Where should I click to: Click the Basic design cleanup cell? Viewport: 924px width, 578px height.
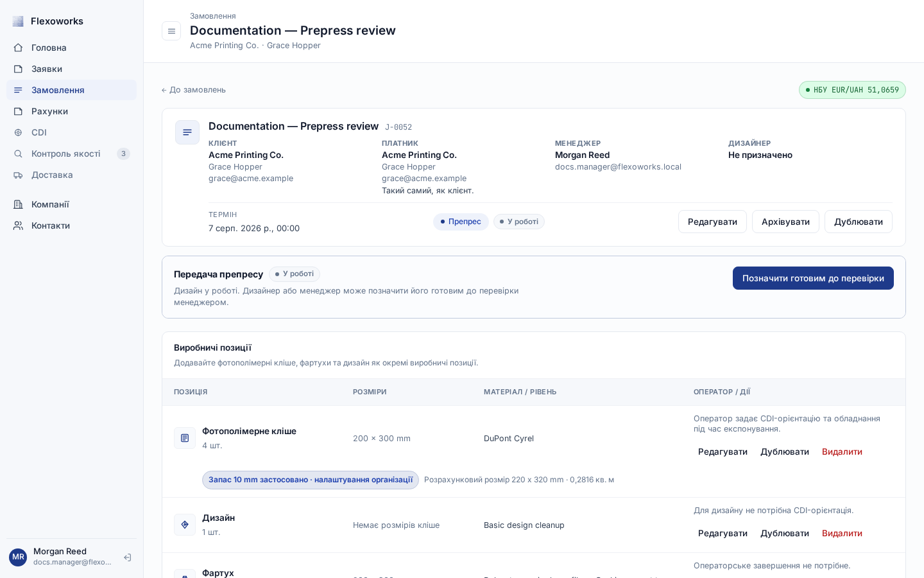[524, 525]
